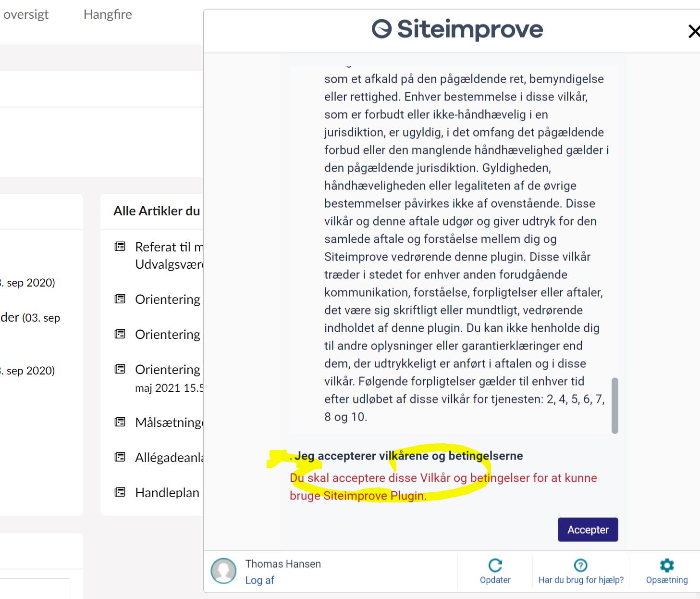Click the Siteimprove logo in header
The image size is (700, 599).
457,29
